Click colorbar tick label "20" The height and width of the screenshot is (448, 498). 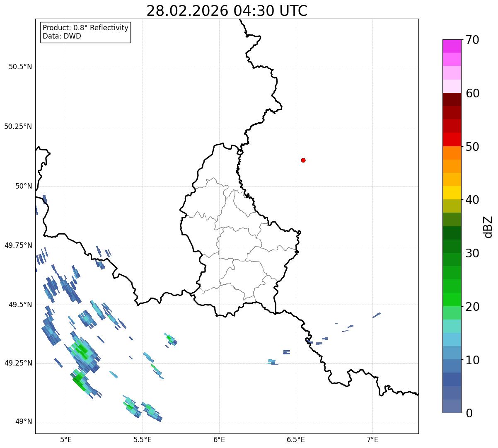(472, 307)
